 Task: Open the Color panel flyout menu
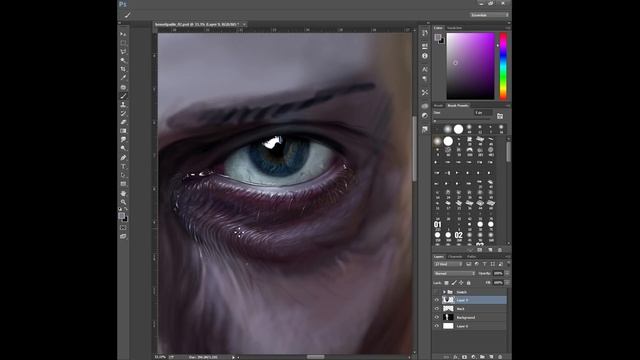click(508, 28)
